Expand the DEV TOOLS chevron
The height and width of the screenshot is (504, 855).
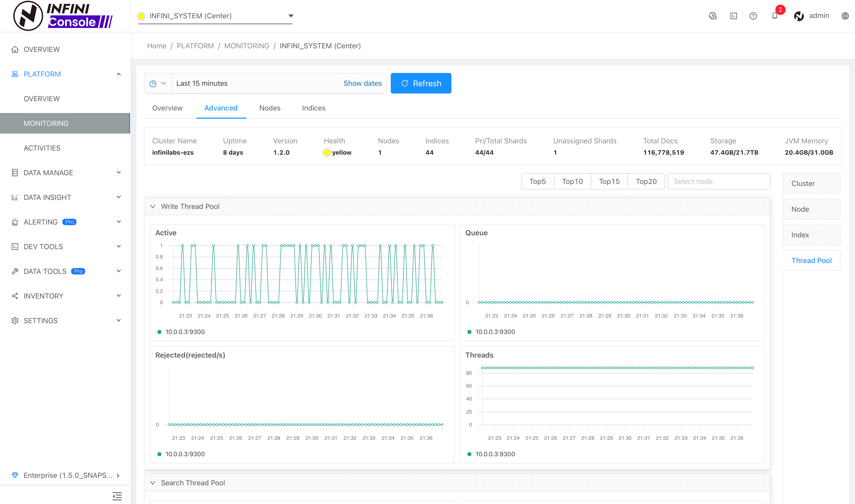[119, 246]
